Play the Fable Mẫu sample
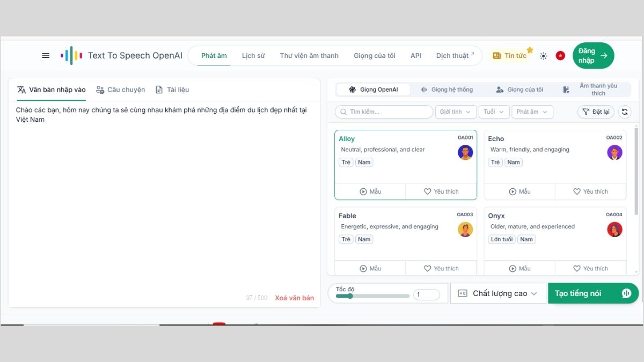644x362 pixels. (x=370, y=268)
